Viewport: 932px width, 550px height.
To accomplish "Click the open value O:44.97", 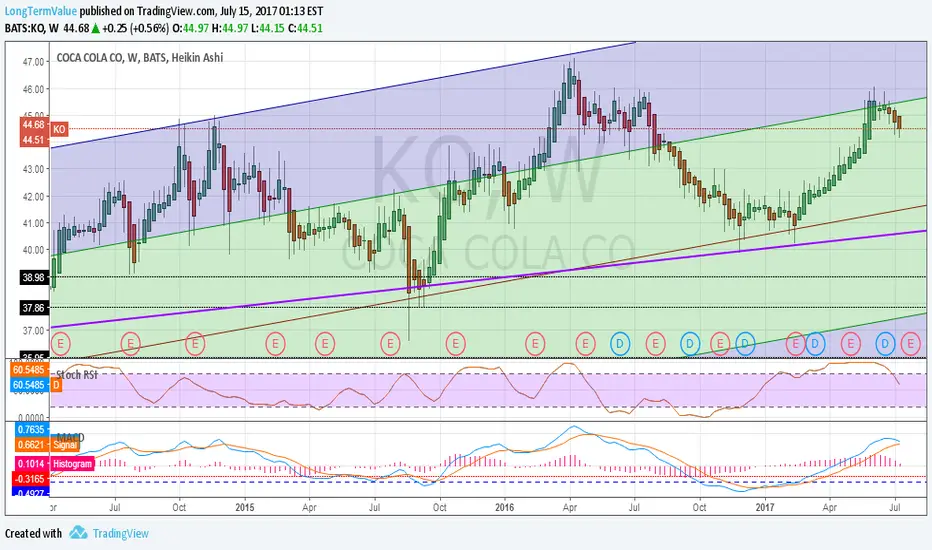I will pos(191,28).
